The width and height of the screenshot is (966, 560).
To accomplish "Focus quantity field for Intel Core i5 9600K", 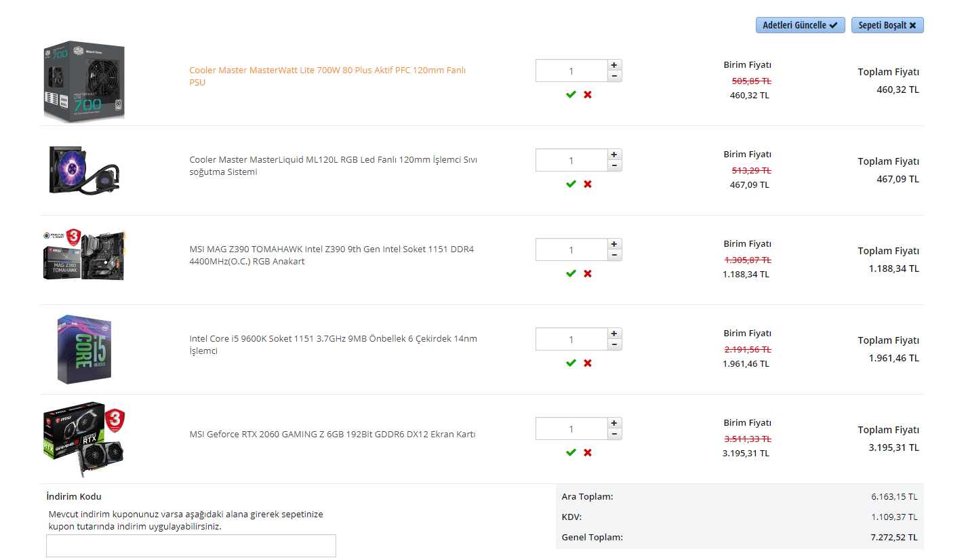I will tap(571, 339).
